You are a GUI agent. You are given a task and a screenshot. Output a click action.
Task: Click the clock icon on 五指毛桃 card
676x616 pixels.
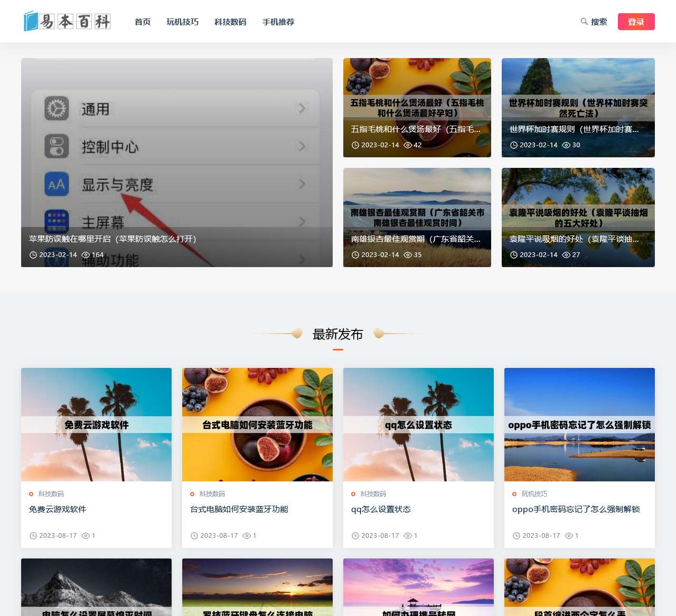coord(355,145)
